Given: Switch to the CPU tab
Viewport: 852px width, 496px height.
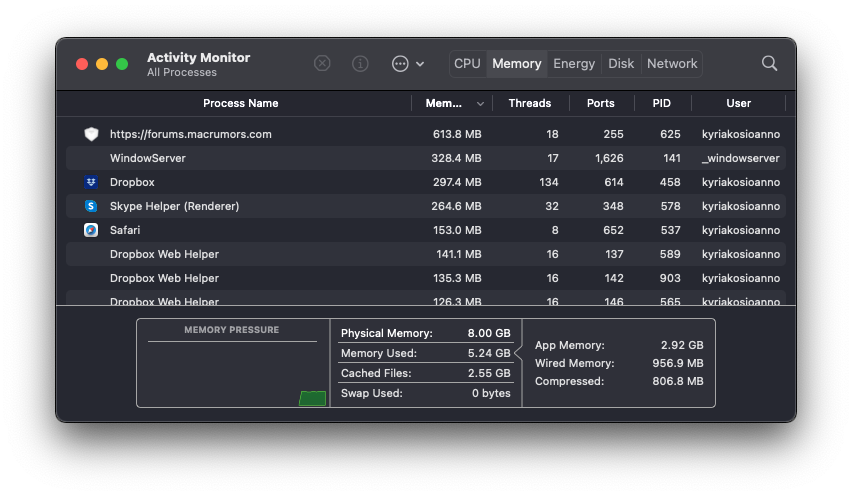Looking at the screenshot, I should click(x=467, y=64).
